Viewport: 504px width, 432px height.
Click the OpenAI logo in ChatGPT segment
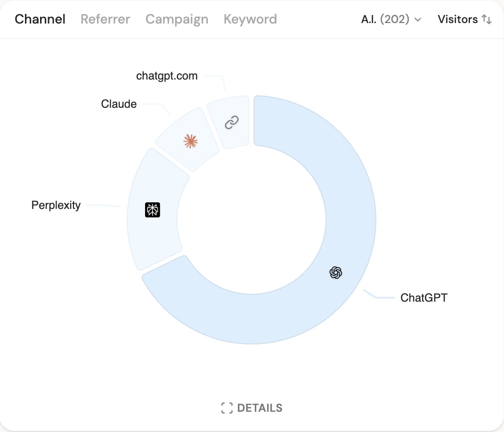(x=335, y=272)
